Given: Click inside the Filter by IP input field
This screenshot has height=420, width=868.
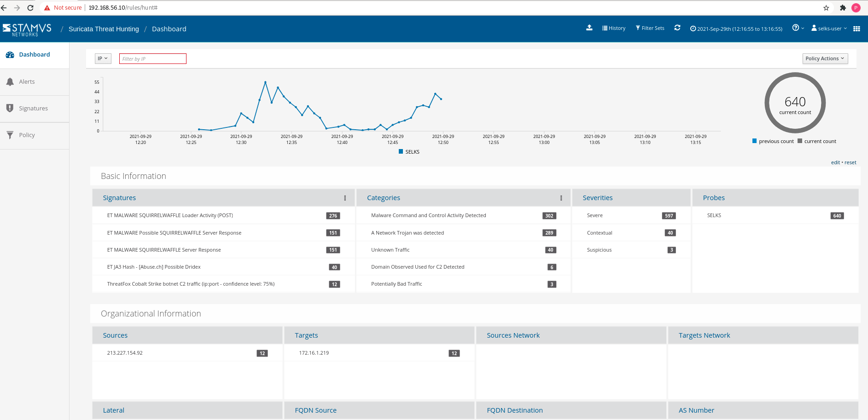Looking at the screenshot, I should pyautogui.click(x=152, y=58).
